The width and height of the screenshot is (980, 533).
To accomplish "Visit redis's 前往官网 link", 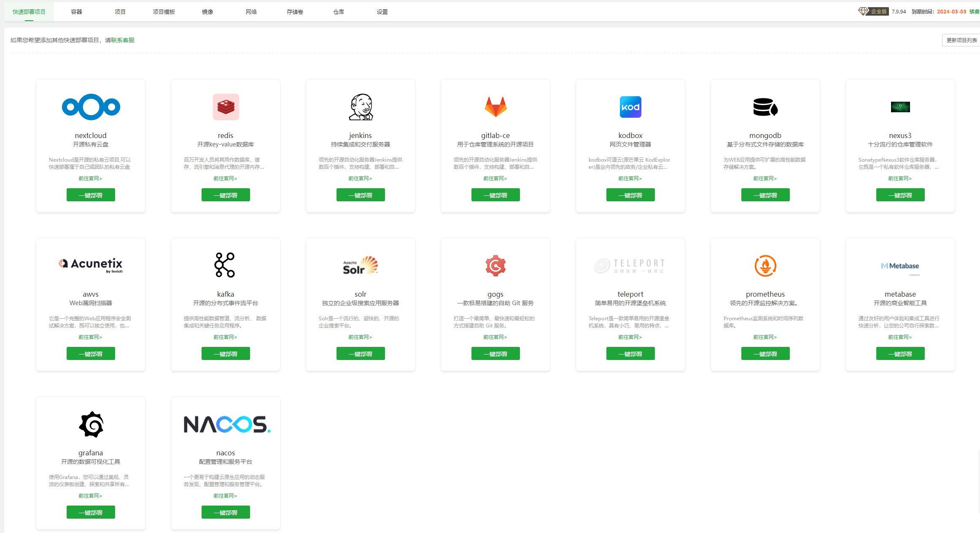I will pyautogui.click(x=225, y=179).
